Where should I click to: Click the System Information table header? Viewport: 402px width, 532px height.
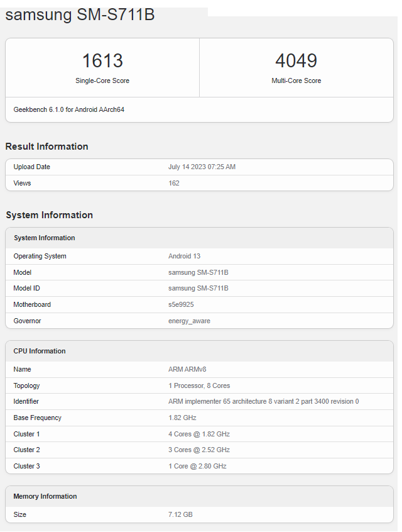[45, 238]
